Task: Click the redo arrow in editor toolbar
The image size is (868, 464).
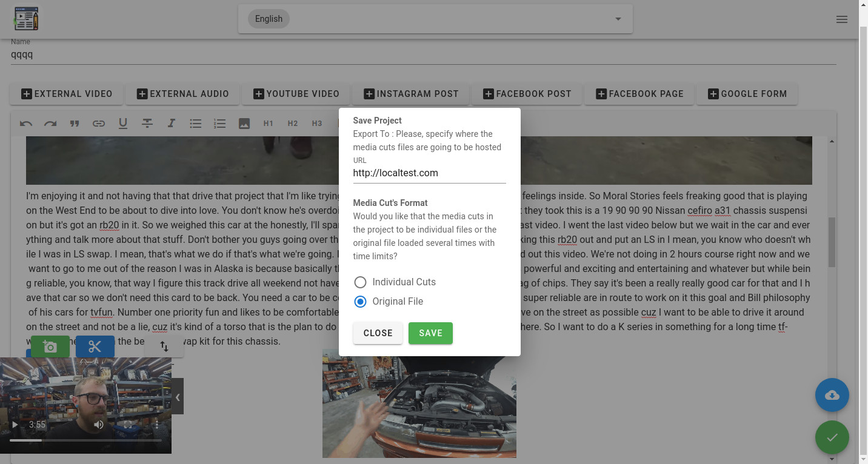Action: 50,124
